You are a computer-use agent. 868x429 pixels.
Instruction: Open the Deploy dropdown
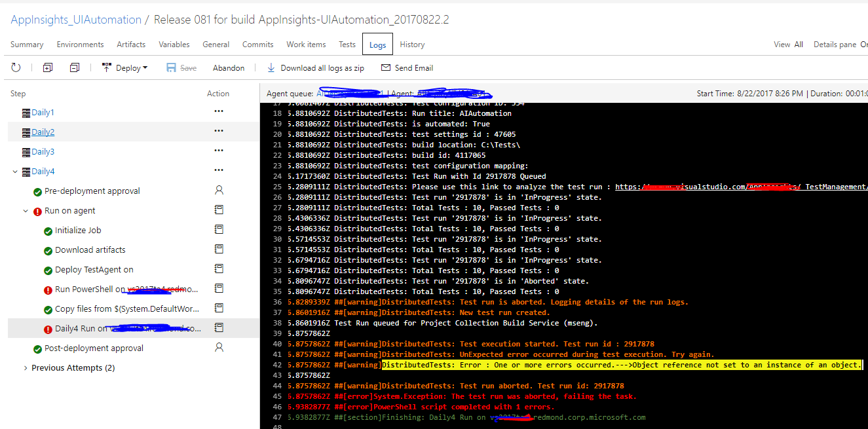pyautogui.click(x=125, y=67)
